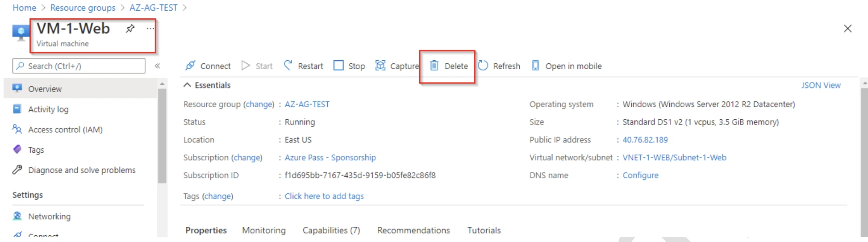The image size is (868, 242).
Task: Collapse the Essentials section
Action: [188, 85]
